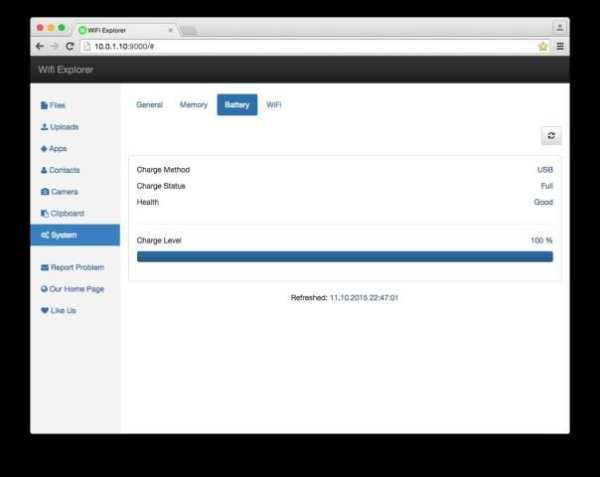The image size is (600, 477).
Task: Open the Chrome hamburger menu
Action: (x=560, y=46)
